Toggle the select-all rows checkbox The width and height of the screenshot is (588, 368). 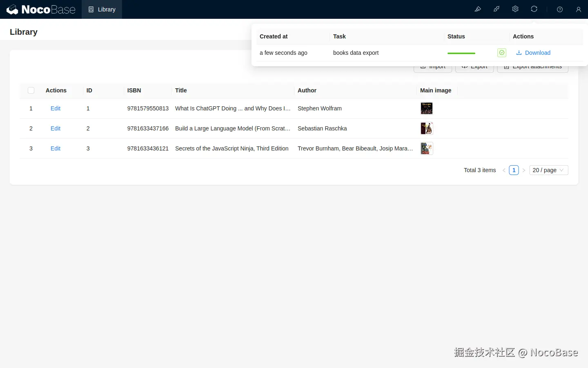coord(31,90)
